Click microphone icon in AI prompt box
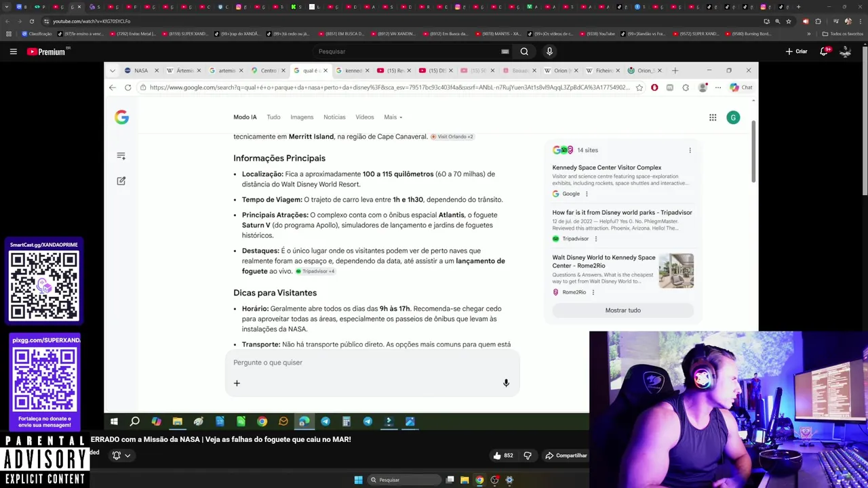 tap(506, 384)
